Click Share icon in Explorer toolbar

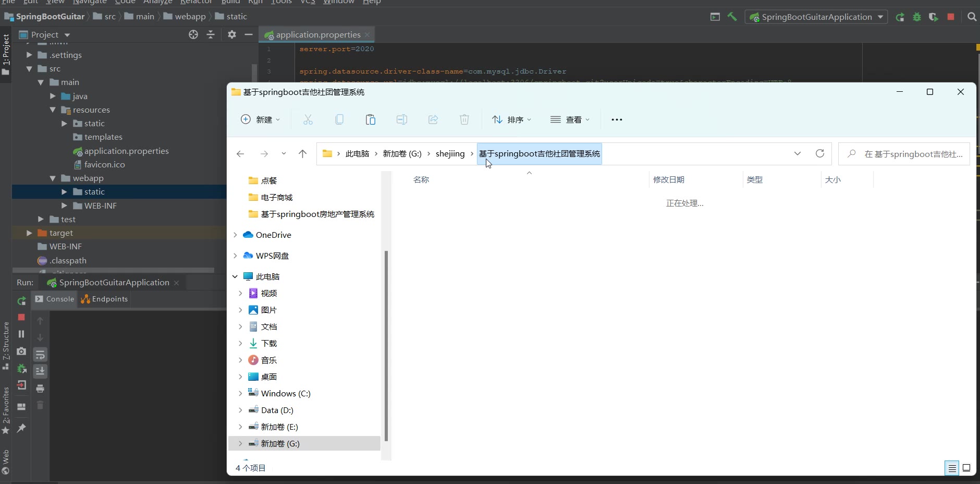[x=433, y=119]
